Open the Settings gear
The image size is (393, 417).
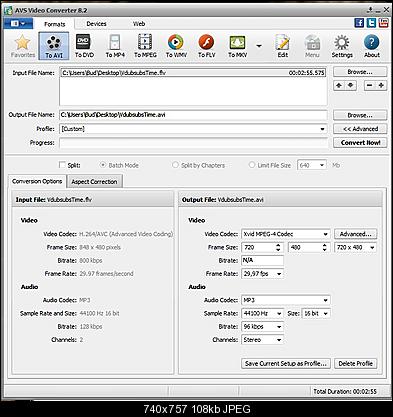342,46
